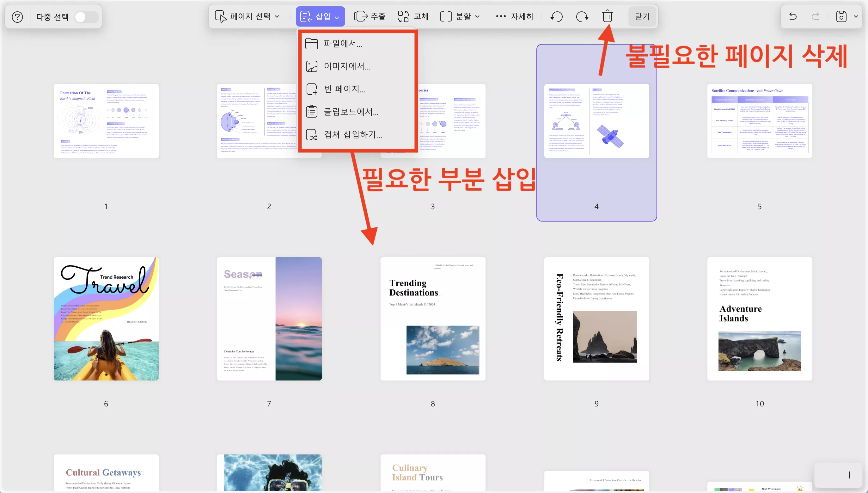Open the help icon at top left
Viewport: 868px width, 493px height.
[x=17, y=16]
